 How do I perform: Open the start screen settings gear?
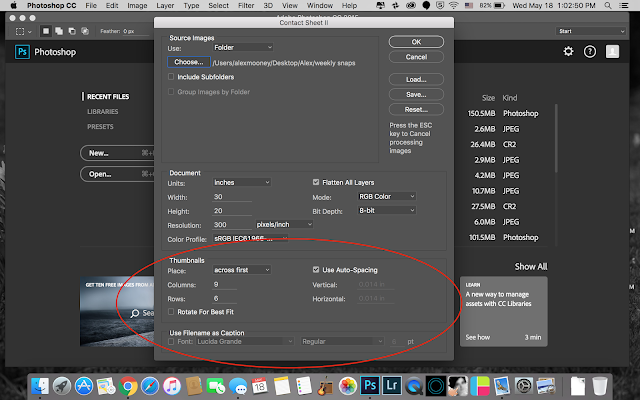(568, 51)
